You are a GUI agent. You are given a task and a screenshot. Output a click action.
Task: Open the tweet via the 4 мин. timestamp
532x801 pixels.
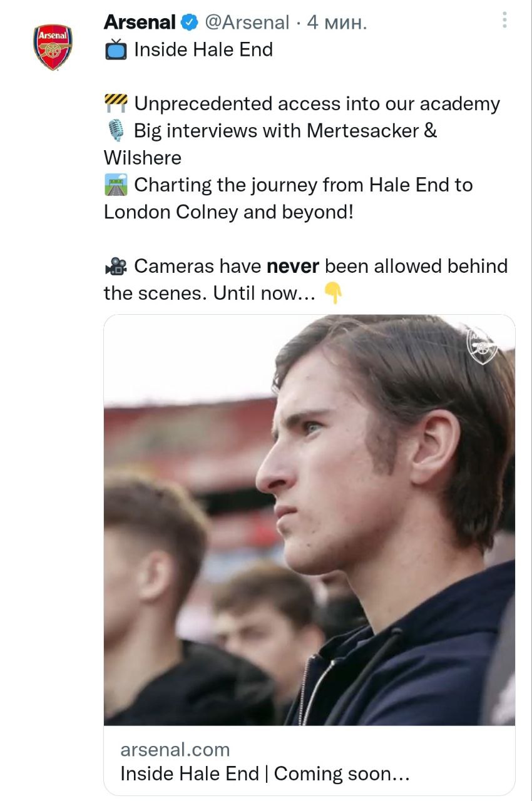[x=336, y=23]
